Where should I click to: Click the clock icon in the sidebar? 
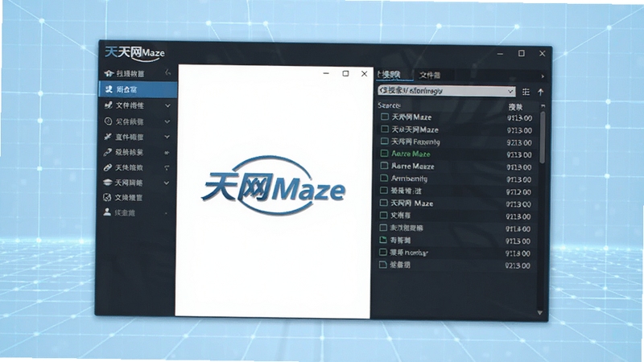click(x=108, y=121)
